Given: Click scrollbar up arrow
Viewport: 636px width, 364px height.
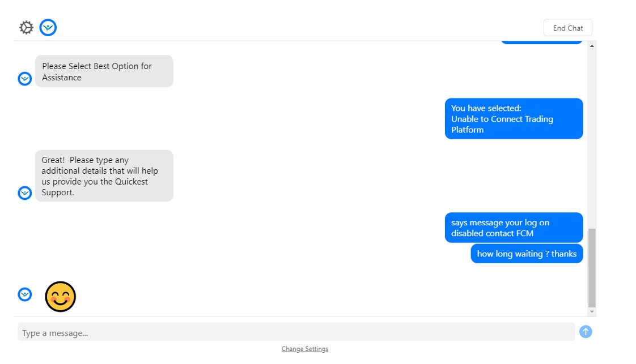Looking at the screenshot, I should 592,46.
